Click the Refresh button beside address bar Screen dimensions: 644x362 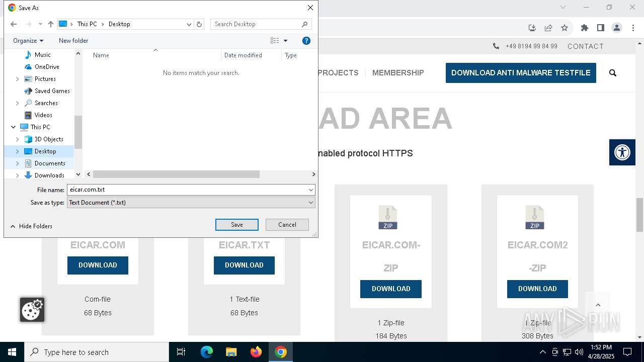pyautogui.click(x=199, y=24)
